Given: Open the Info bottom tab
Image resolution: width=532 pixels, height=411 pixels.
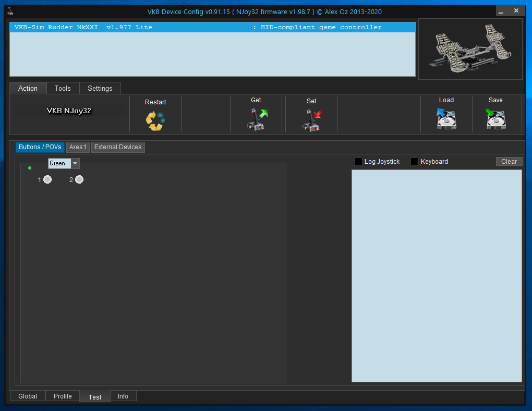Looking at the screenshot, I should click(123, 396).
